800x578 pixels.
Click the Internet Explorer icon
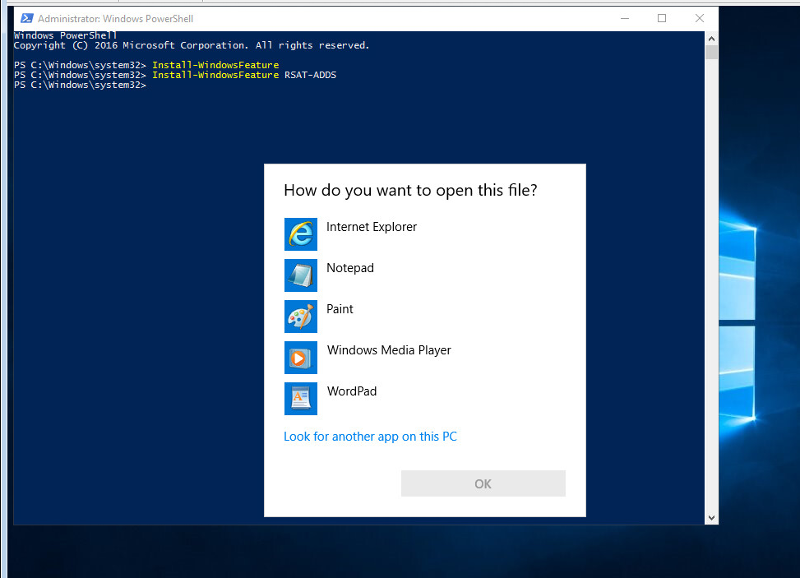300,234
